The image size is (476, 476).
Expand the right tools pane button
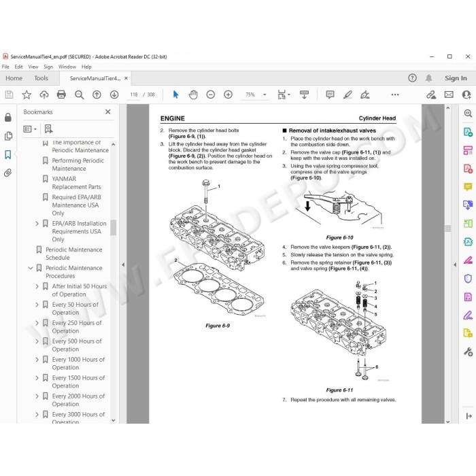pyautogui.click(x=469, y=416)
